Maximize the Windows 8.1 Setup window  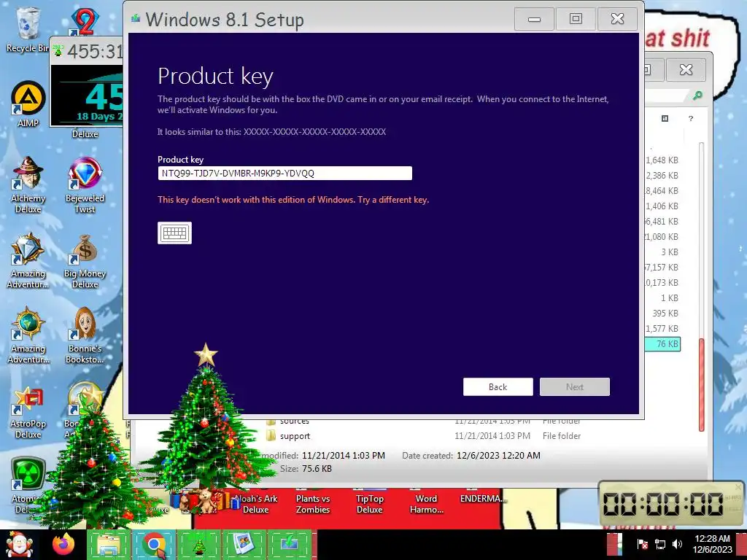(576, 19)
